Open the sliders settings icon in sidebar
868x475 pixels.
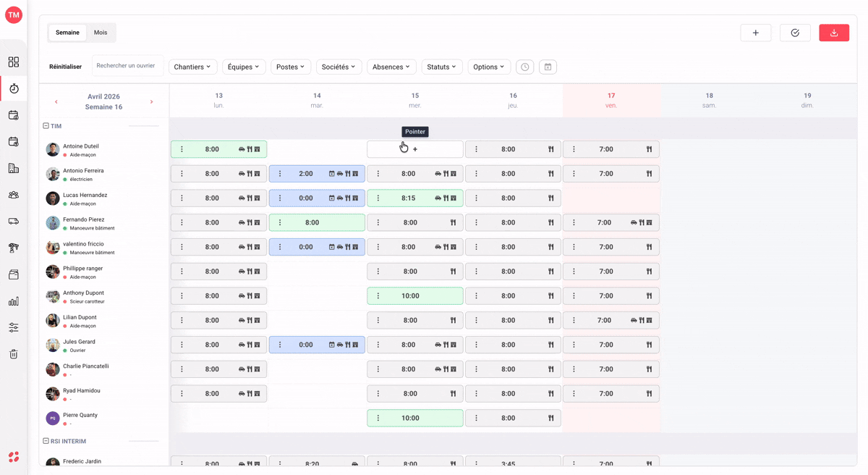pos(14,328)
